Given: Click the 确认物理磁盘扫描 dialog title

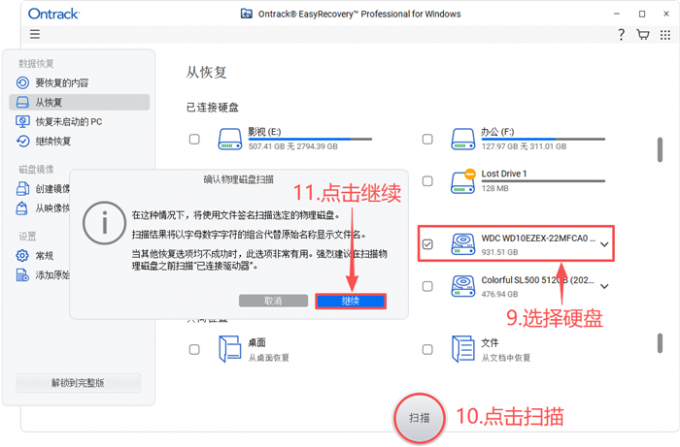Looking at the screenshot, I should coord(239,179).
